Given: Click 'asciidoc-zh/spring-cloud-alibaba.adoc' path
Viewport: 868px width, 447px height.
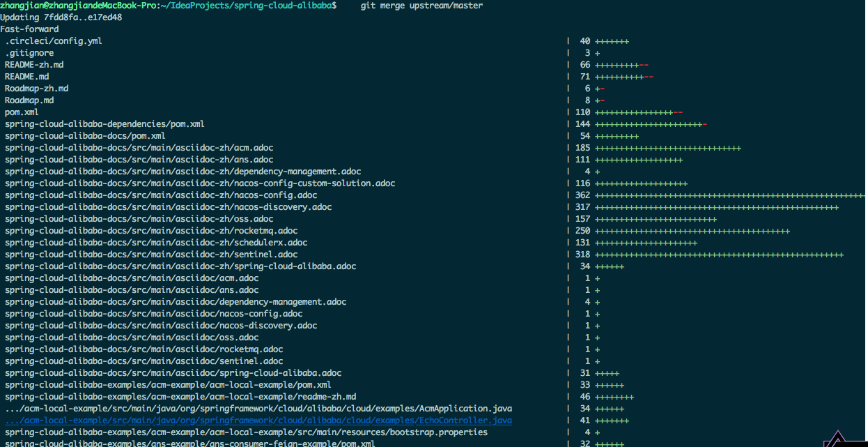Looking at the screenshot, I should coord(180,266).
